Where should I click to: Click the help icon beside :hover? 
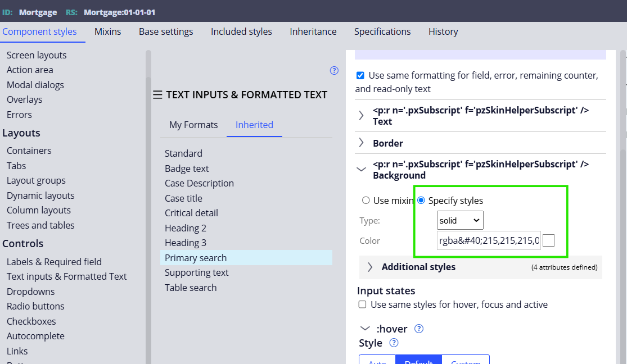click(x=418, y=329)
